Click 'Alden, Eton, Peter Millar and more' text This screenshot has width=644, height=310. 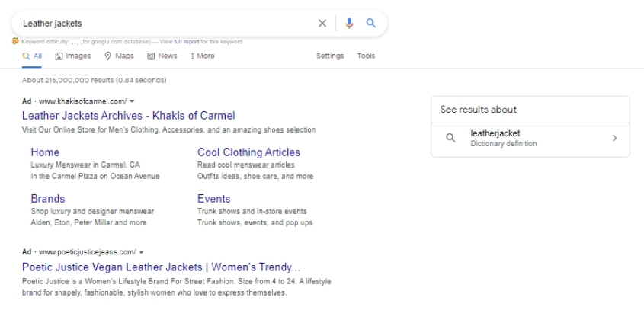pos(88,222)
